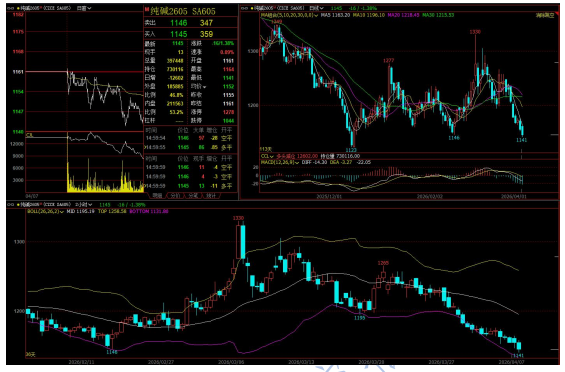Click the MA10 1196.10 readout
The width and height of the screenshot is (565, 372).
coord(369,15)
